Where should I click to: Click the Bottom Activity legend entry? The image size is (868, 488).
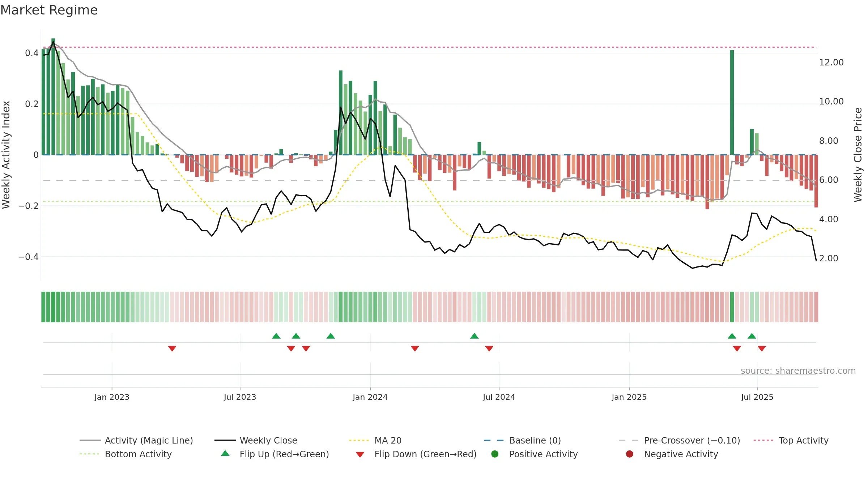[x=125, y=454]
